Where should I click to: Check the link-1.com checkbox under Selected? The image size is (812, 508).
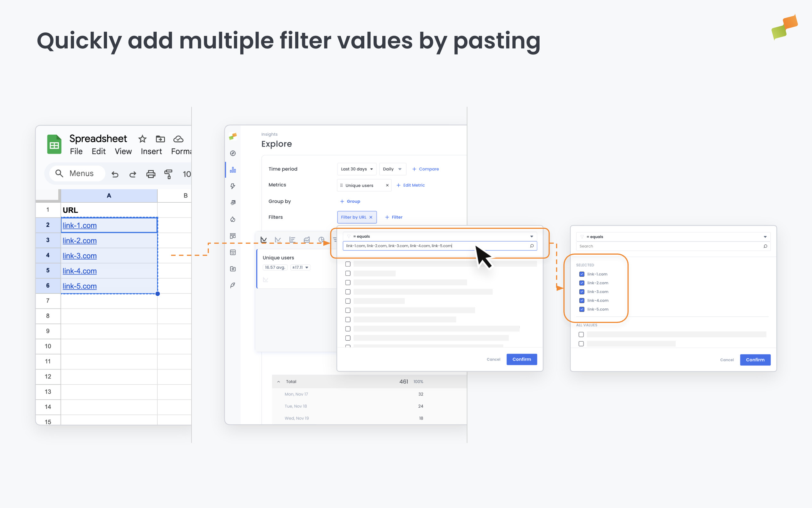coord(582,274)
